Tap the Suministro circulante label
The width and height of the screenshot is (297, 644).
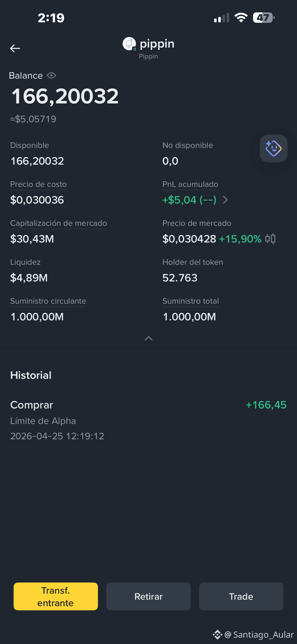coord(48,301)
